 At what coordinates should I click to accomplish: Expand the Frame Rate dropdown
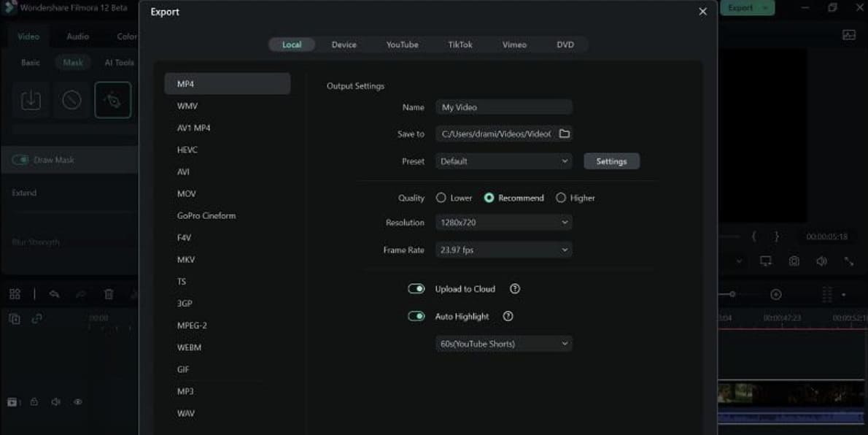pos(503,250)
